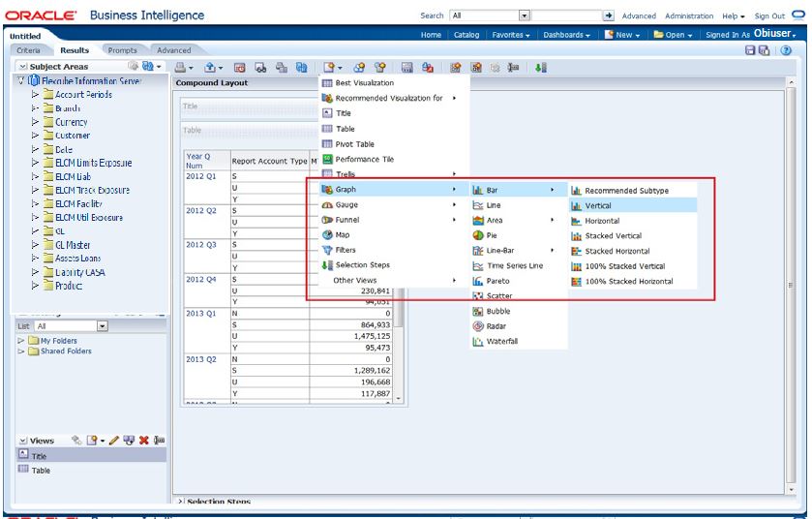The image size is (812, 519).
Task: Select Horizontal bar graph subtype
Action: [x=633, y=221]
